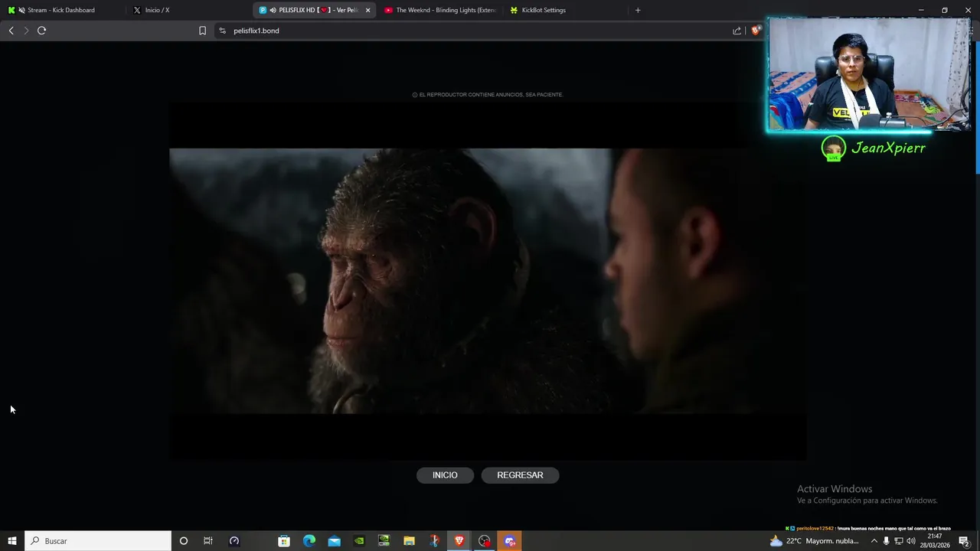Open the Windows Start menu
This screenshot has height=551, width=980.
[12, 541]
